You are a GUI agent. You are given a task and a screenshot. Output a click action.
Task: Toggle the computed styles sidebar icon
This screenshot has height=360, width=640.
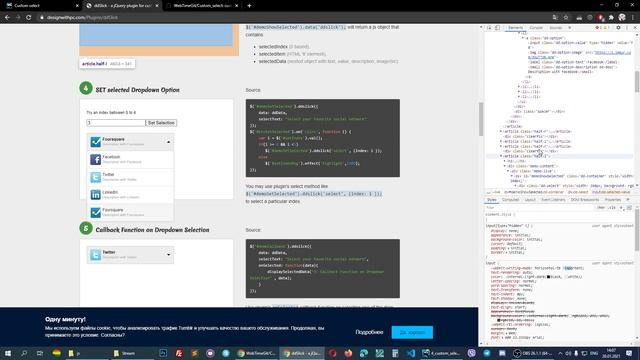(629, 208)
